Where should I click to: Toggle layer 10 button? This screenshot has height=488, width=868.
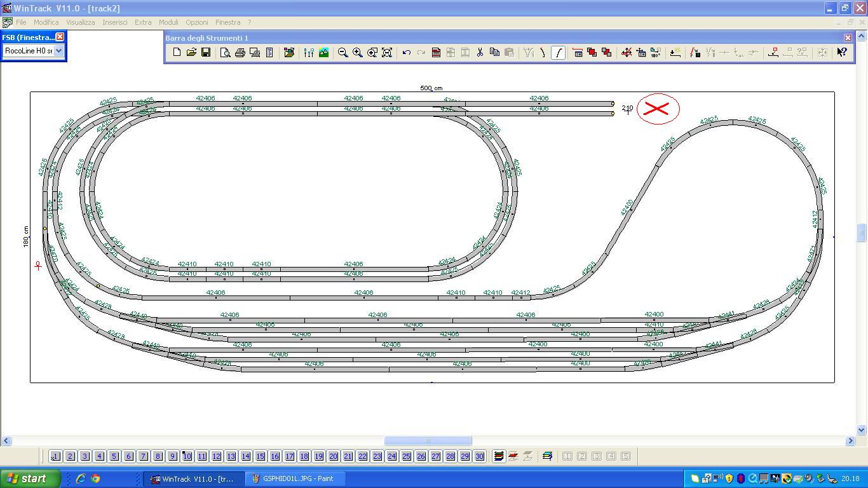point(187,456)
